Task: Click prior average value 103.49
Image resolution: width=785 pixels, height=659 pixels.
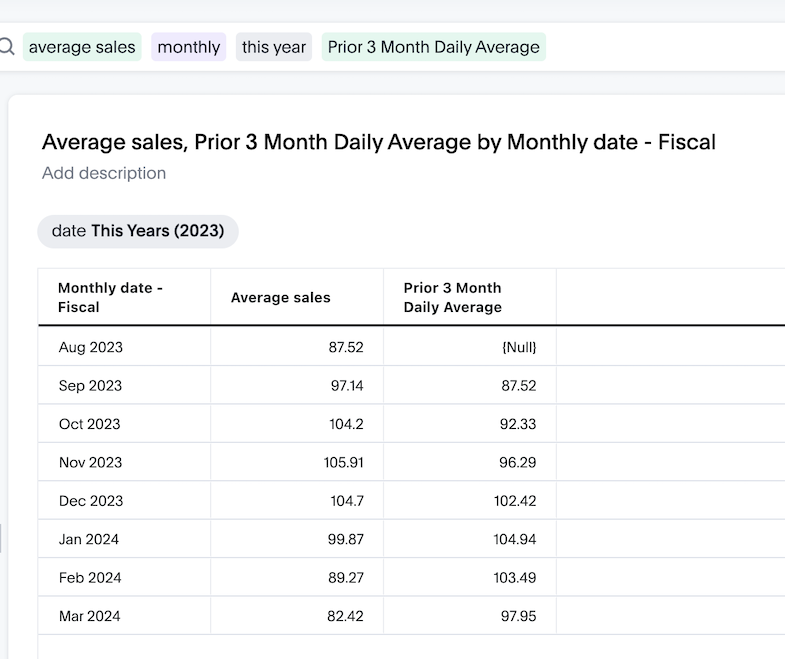Action: pyautogui.click(x=518, y=577)
